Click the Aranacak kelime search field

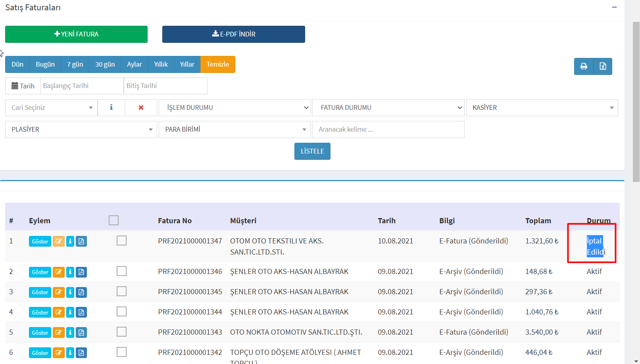coord(388,129)
